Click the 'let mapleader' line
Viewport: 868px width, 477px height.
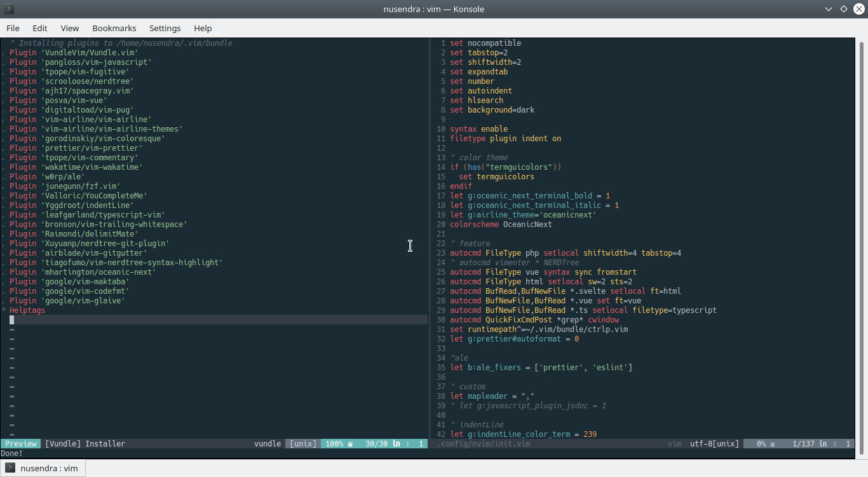pos(492,396)
